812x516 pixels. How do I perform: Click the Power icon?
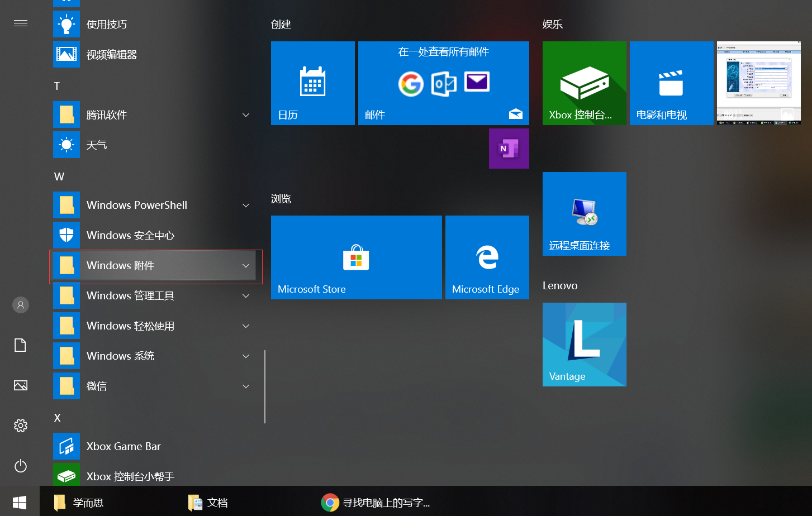pyautogui.click(x=21, y=466)
